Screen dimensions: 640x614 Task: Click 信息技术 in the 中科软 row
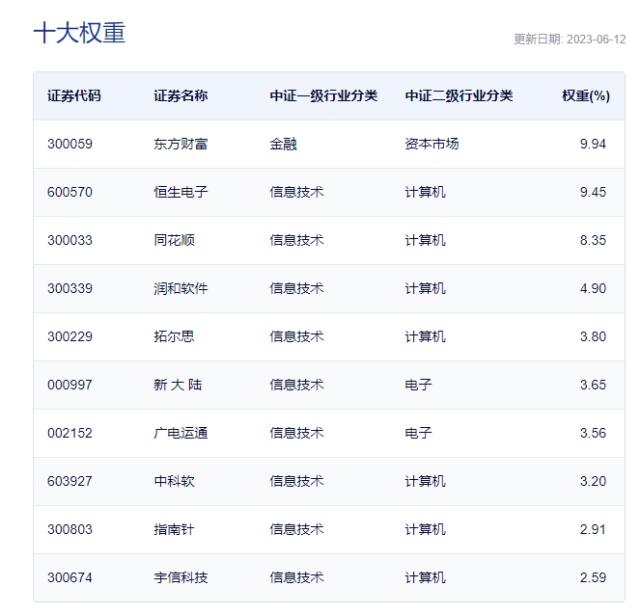pos(297,481)
